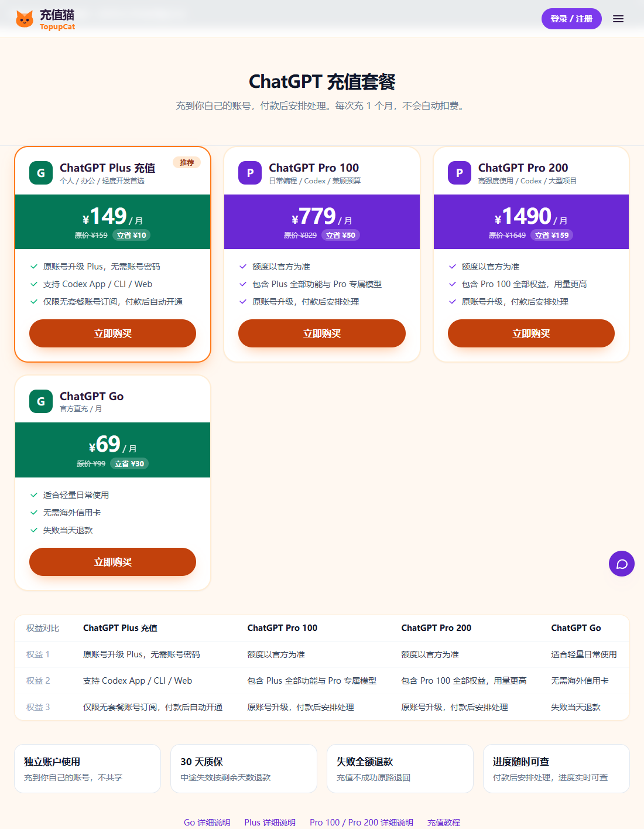Click the 高强度使用 / Codex / 大型项目 subtitle
This screenshot has width=644, height=829.
(527, 181)
